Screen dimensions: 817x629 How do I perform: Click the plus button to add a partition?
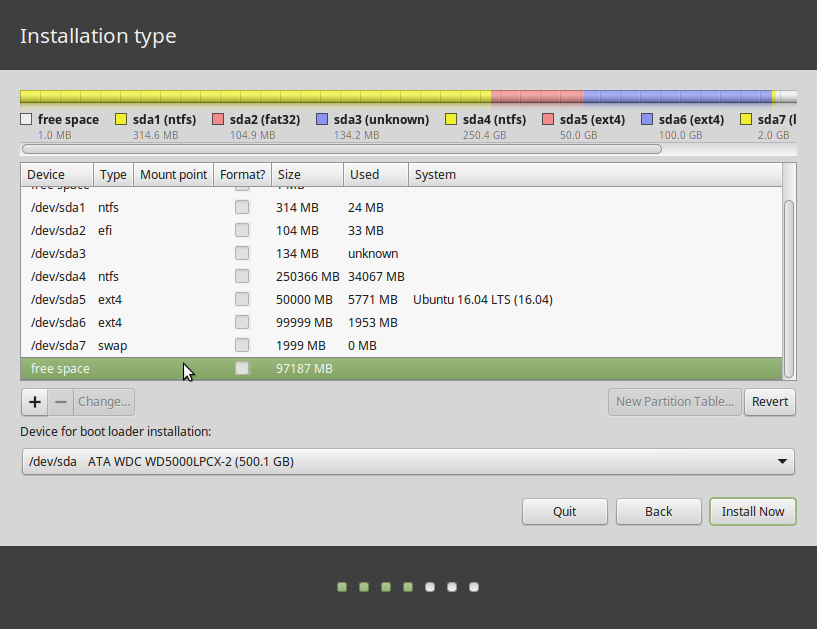click(x=35, y=402)
